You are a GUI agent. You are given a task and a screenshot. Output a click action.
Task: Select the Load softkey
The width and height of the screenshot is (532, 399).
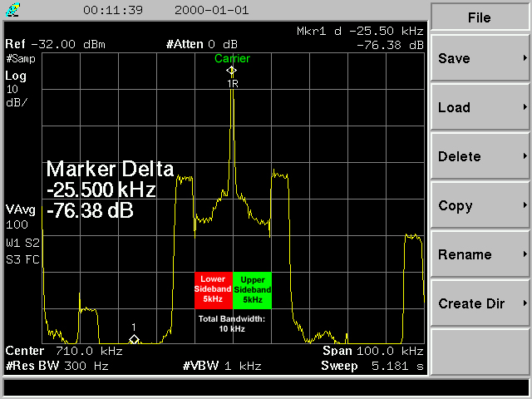point(480,107)
